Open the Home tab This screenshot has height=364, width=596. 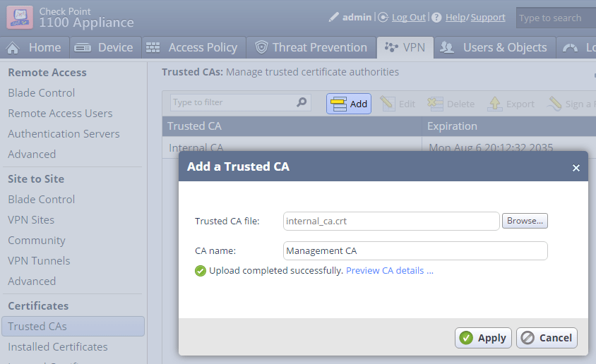tap(34, 47)
